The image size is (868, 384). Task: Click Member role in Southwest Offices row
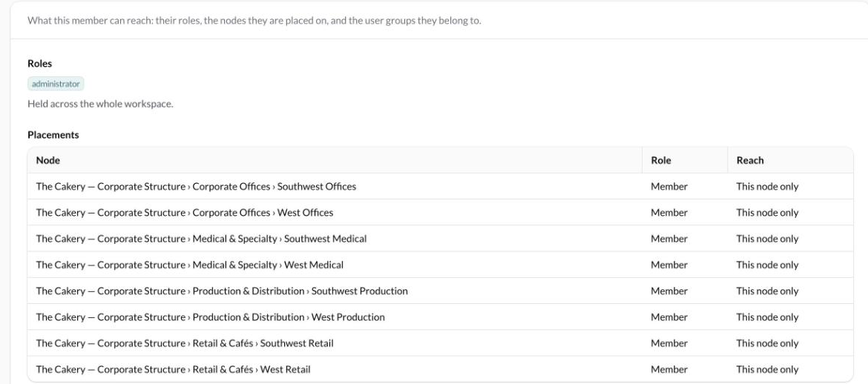pos(669,187)
